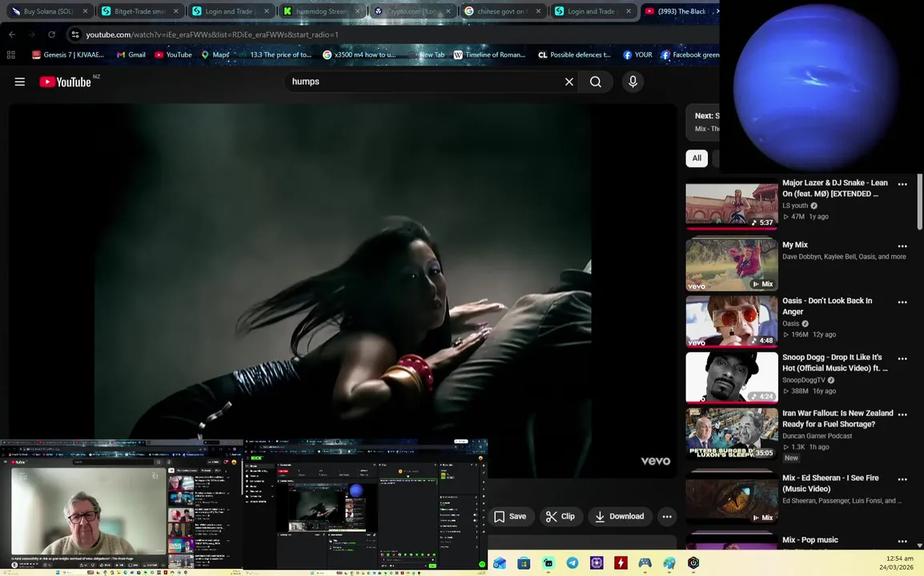This screenshot has width=924, height=576.
Task: Switch to the 'hummdog Stream' Kick tab
Action: coord(321,11)
